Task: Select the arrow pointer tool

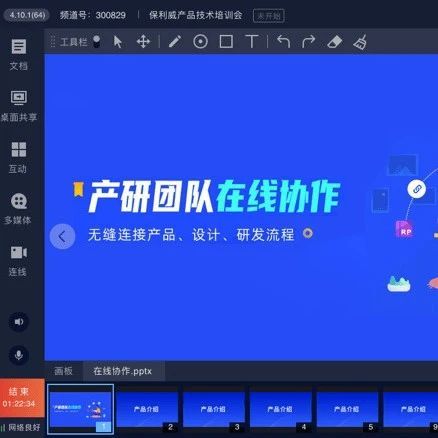Action: click(x=118, y=42)
